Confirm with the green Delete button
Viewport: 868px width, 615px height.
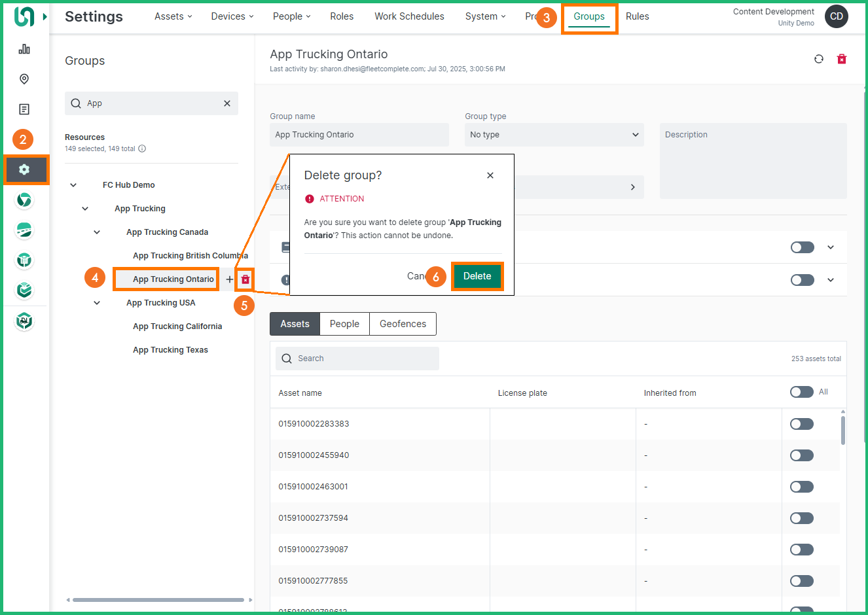point(477,276)
